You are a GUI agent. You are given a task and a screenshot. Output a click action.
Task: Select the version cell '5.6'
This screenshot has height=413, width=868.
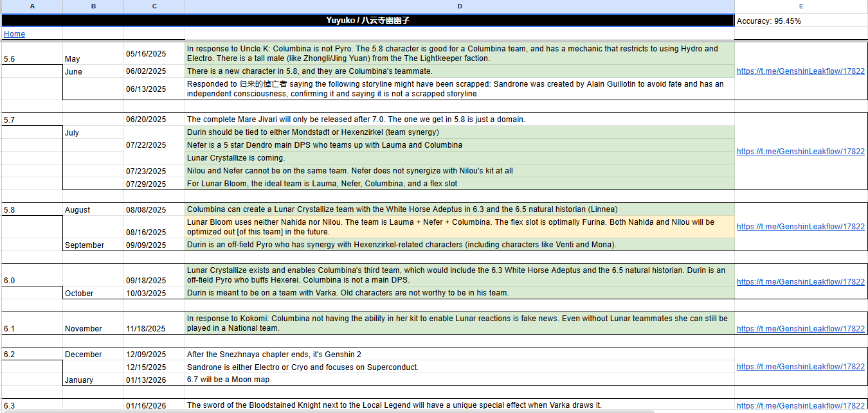tap(32, 53)
